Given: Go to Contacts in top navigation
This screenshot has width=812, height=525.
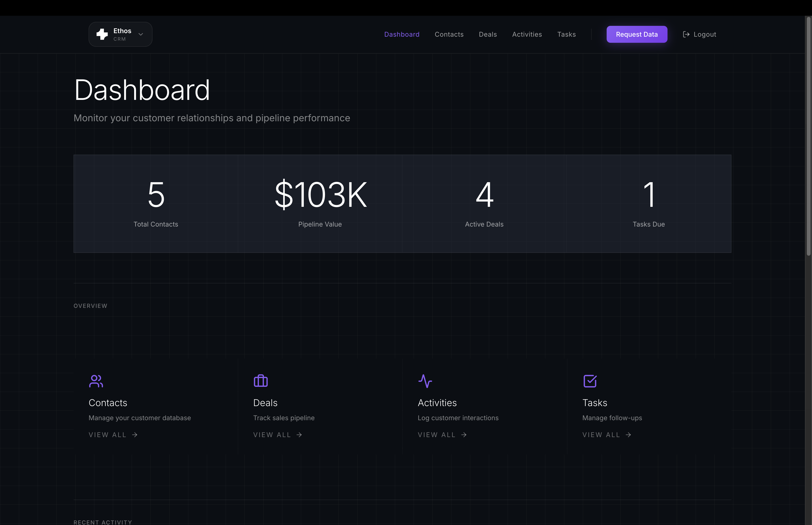Looking at the screenshot, I should click(449, 35).
